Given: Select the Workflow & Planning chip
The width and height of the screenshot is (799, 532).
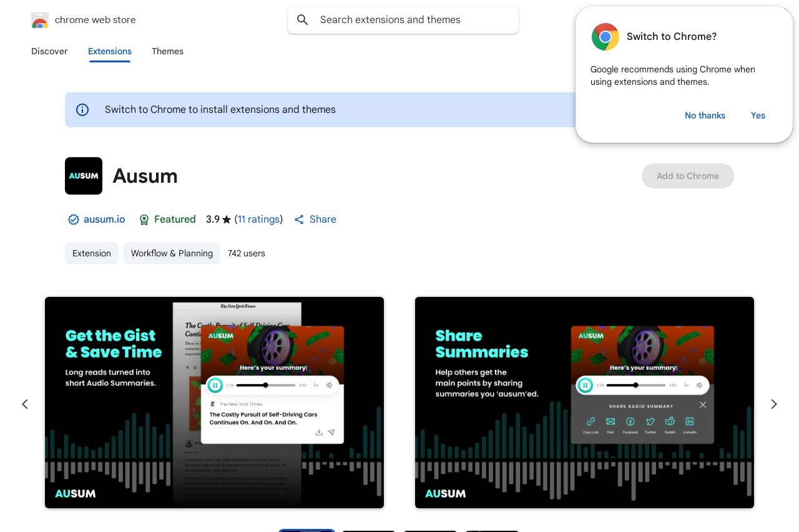Looking at the screenshot, I should pyautogui.click(x=172, y=253).
